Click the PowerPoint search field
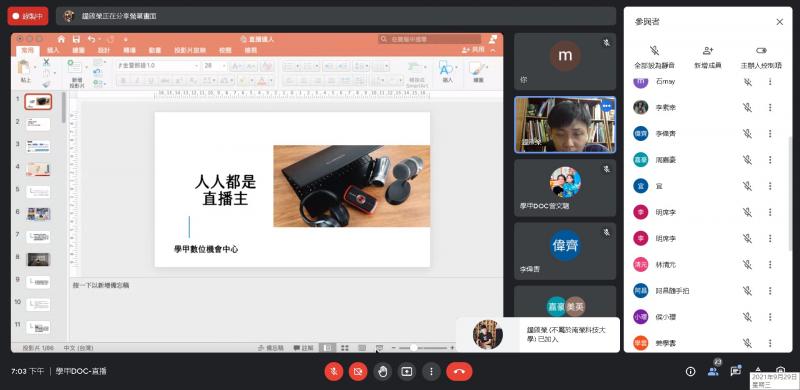 (430, 39)
